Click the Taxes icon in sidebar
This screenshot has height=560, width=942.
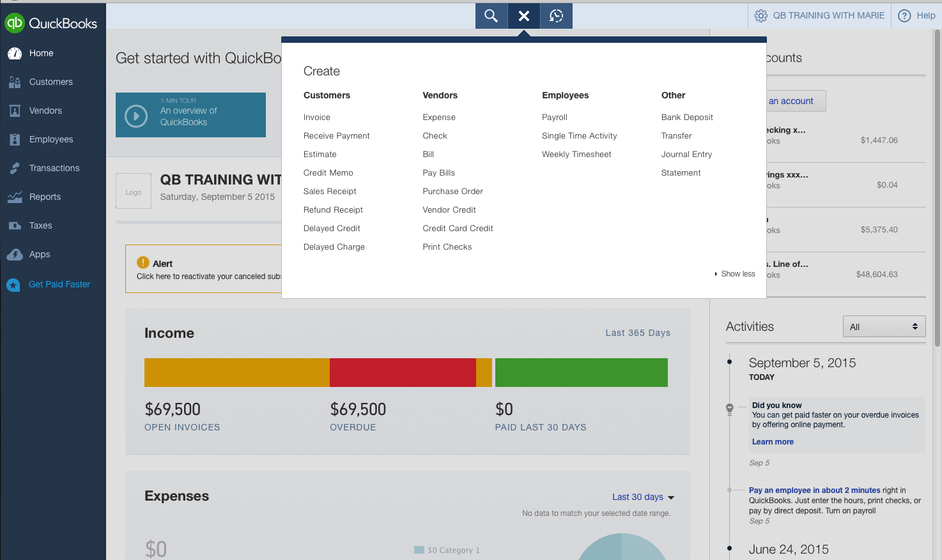15,225
